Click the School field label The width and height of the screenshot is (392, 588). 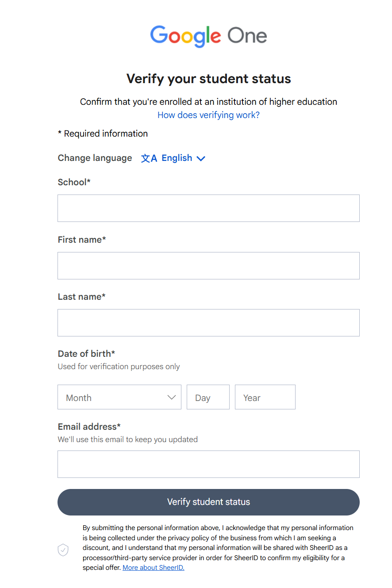tap(74, 182)
